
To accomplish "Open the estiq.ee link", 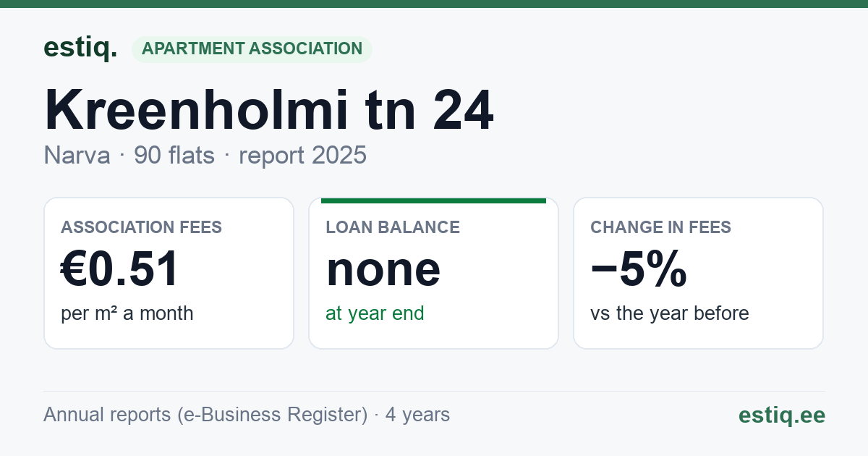I will [x=782, y=415].
